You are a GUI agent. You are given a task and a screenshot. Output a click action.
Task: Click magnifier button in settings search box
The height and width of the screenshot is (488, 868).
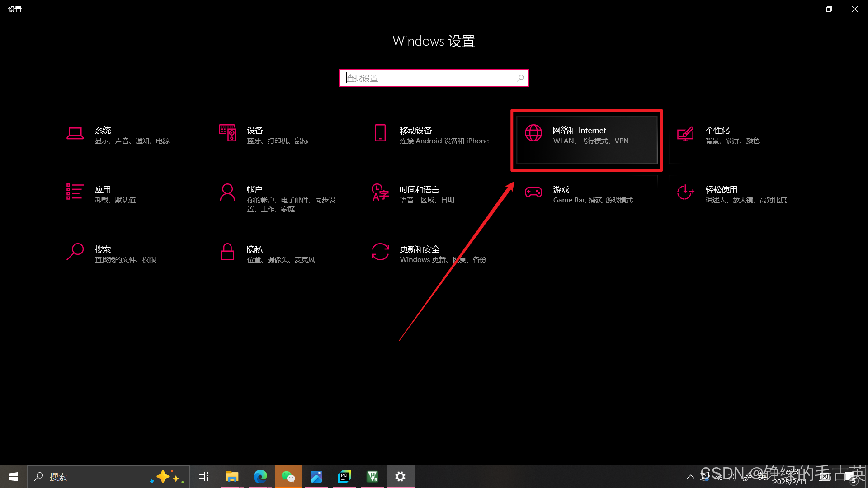(x=520, y=78)
